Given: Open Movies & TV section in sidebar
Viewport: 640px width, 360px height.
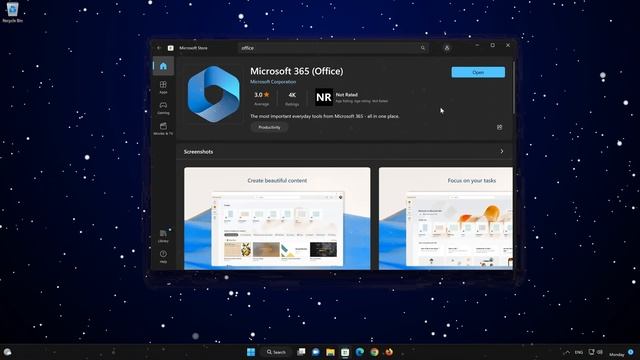Looking at the screenshot, I should tap(163, 129).
